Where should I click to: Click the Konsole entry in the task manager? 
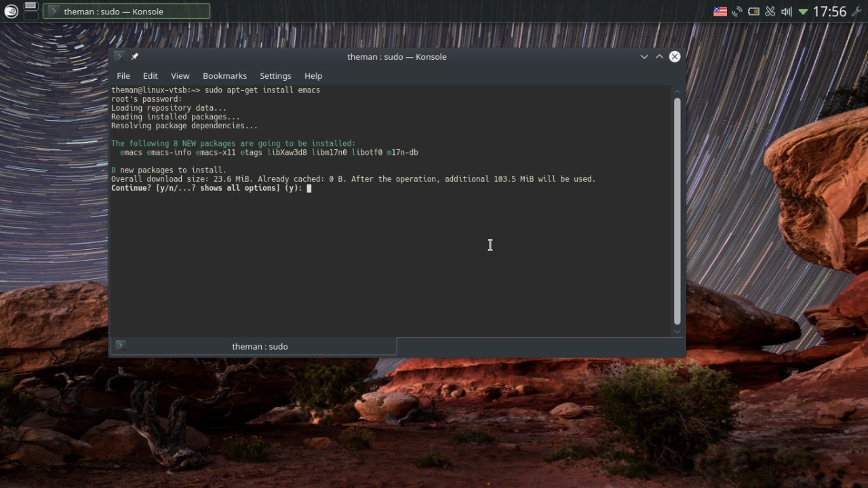tap(126, 12)
